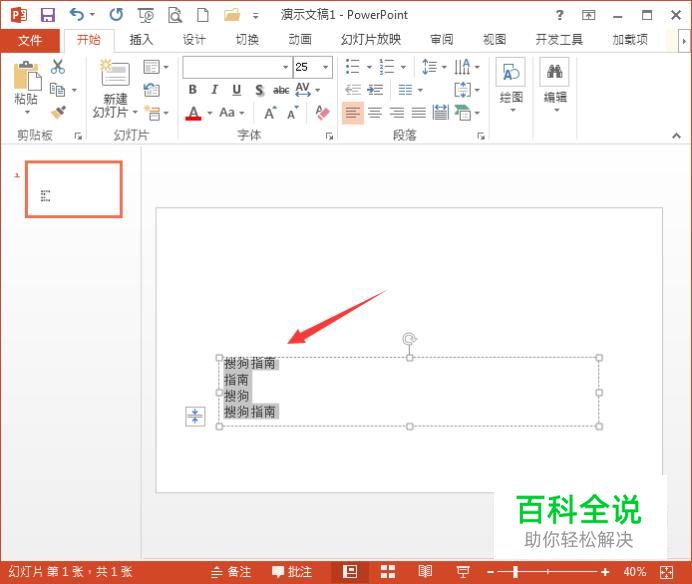This screenshot has width=692, height=584.
Task: Fit slide to current window icon
Action: point(666,573)
